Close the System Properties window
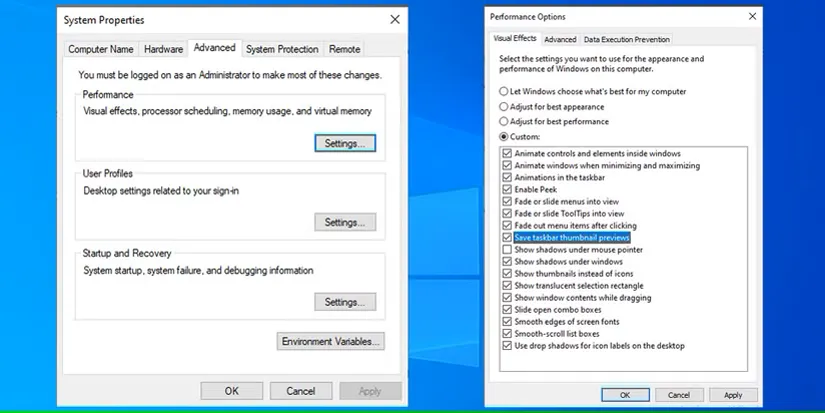 [x=395, y=20]
